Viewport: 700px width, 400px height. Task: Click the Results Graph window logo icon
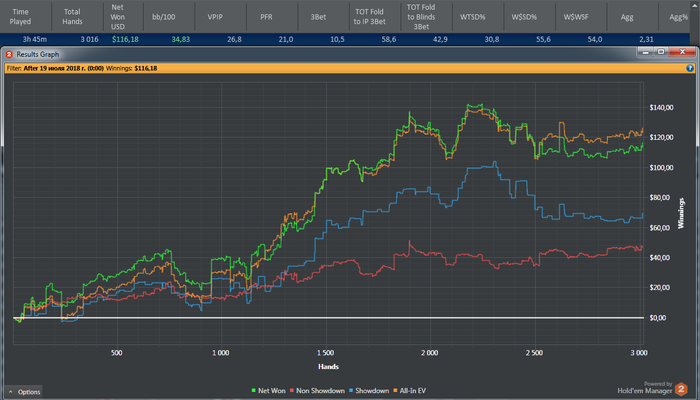9,54
